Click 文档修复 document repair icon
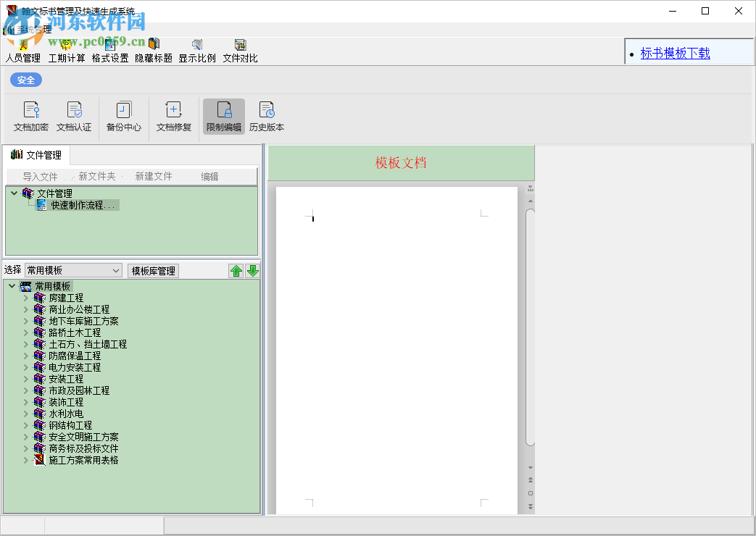Image resolution: width=756 pixels, height=536 pixels. tap(173, 110)
